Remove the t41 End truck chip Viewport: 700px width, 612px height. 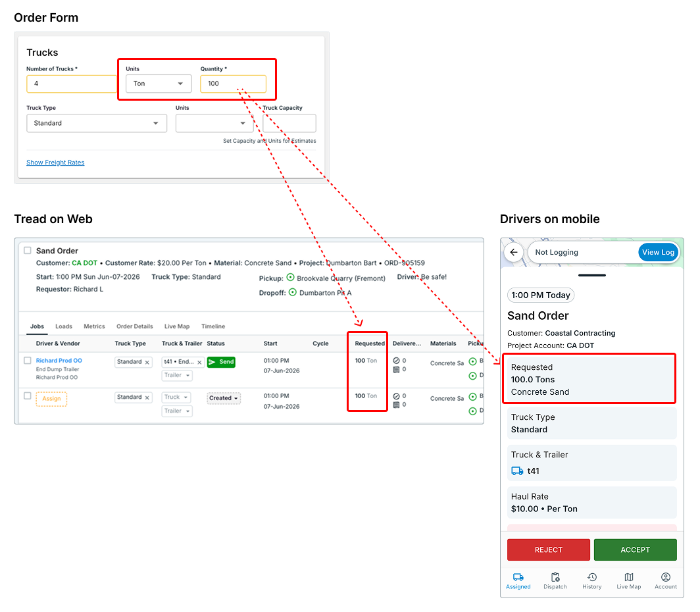(199, 362)
